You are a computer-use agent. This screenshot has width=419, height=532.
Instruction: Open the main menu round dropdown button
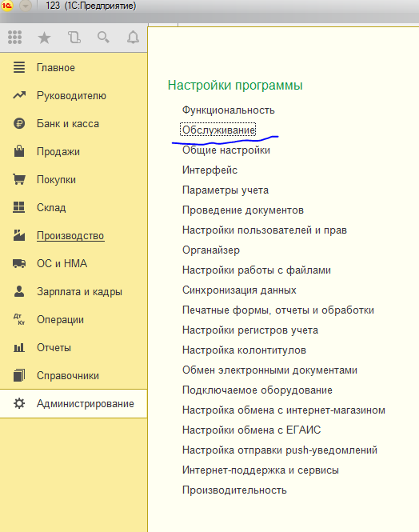coord(26,6)
